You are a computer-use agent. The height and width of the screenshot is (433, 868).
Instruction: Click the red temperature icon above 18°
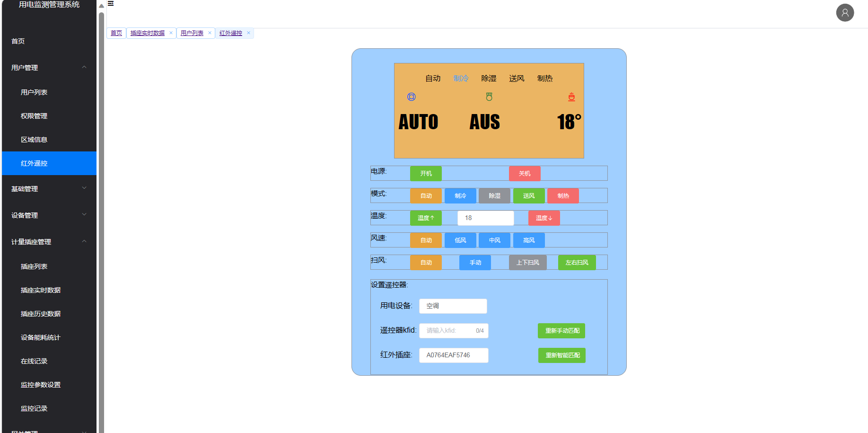tap(571, 97)
